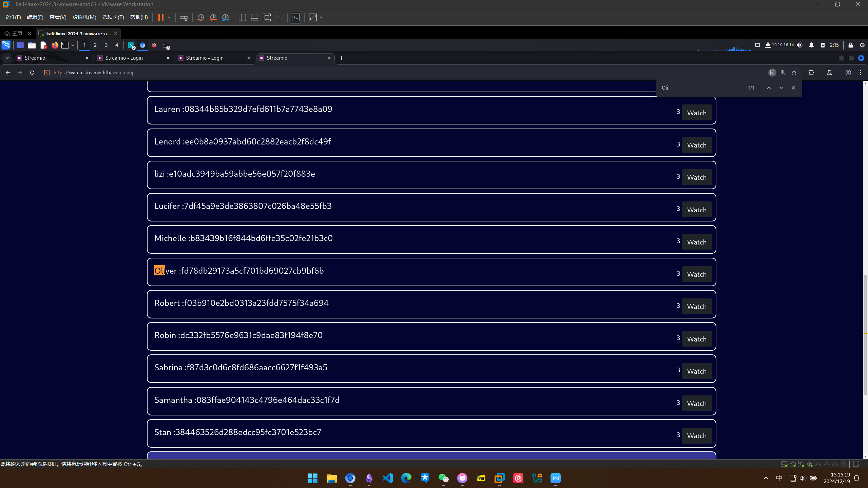The image size is (868, 488).
Task: Open browser tab search dropdown arrow
Action: (7, 58)
